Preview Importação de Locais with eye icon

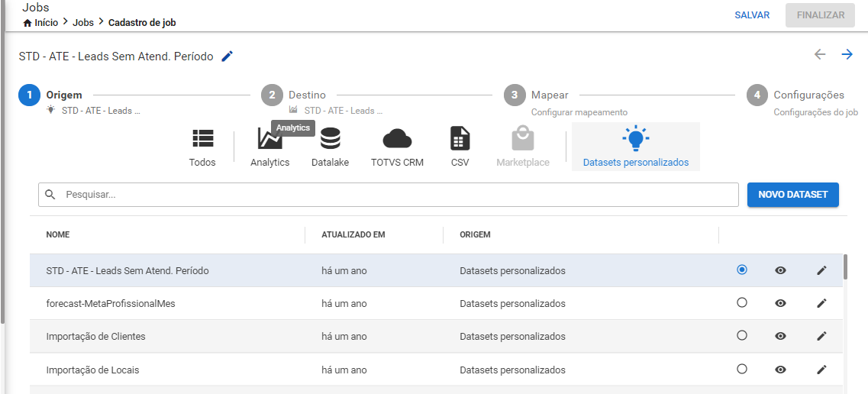point(780,370)
